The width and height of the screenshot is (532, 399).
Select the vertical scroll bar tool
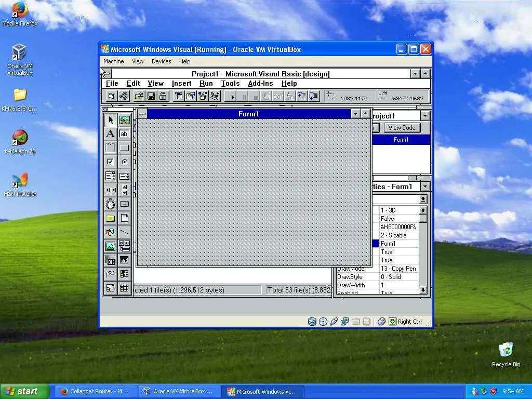(124, 190)
